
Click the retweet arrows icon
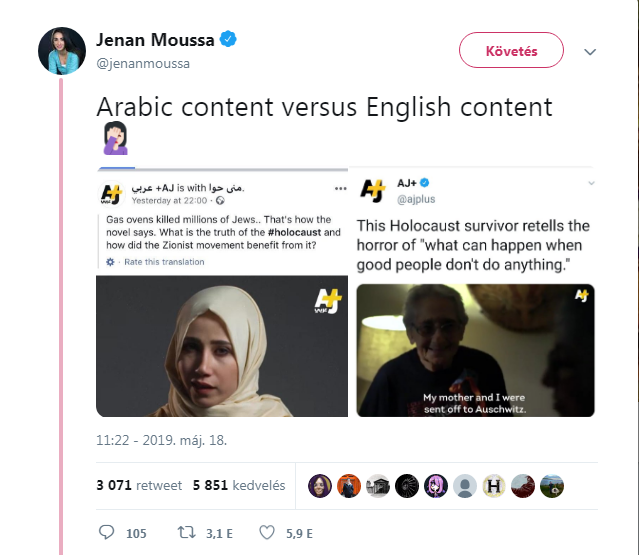pyautogui.click(x=187, y=532)
